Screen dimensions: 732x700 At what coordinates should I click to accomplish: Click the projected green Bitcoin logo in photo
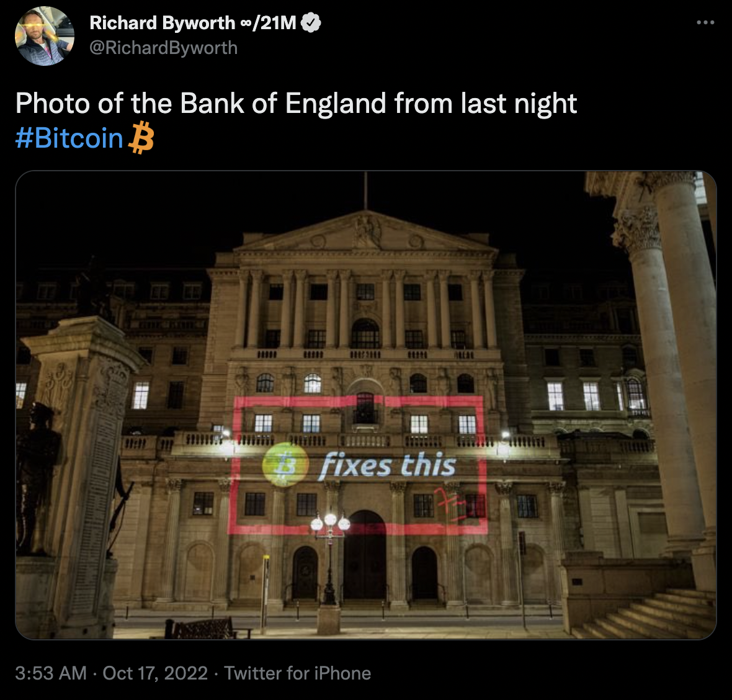point(286,465)
